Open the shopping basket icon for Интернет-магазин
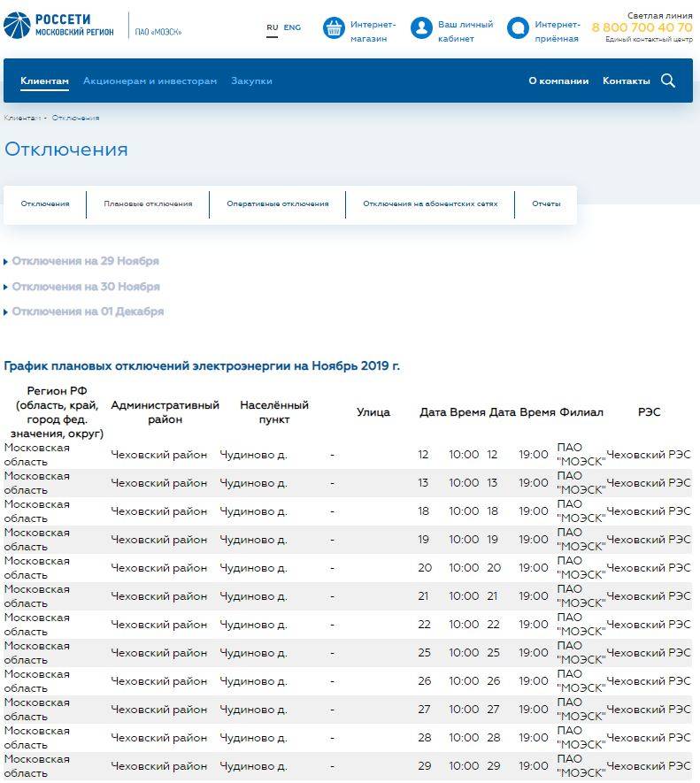 (334, 28)
